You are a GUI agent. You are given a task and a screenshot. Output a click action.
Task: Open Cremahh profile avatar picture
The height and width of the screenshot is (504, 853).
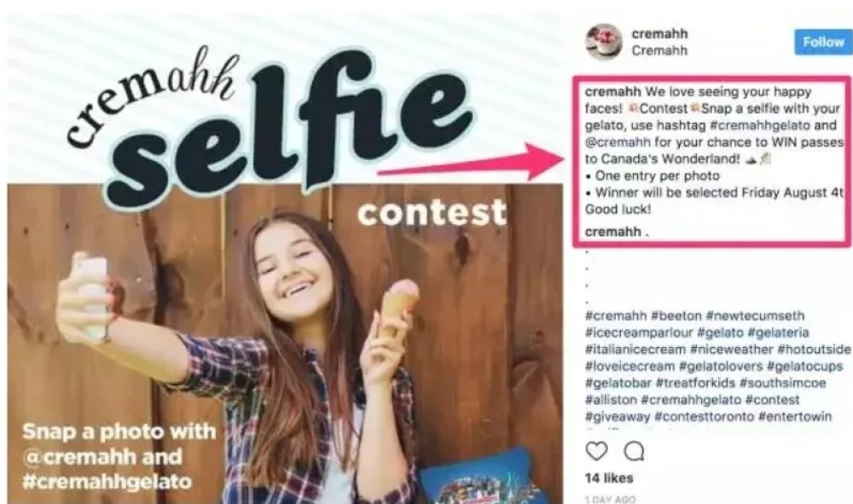(x=603, y=41)
